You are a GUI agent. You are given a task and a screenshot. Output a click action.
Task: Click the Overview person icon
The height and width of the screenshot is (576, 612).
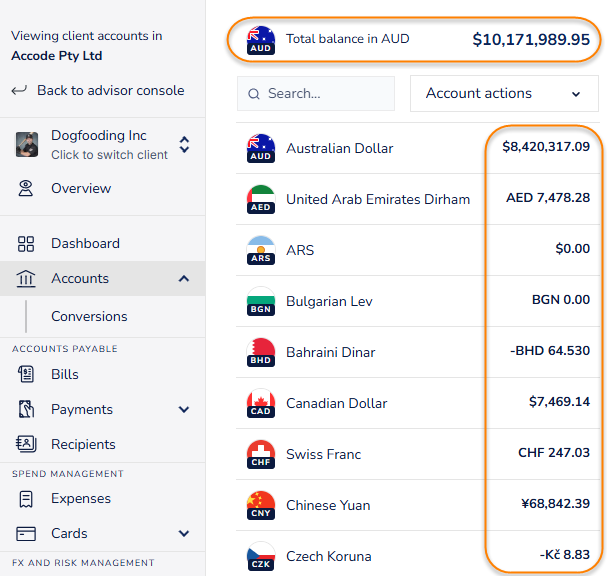(27, 188)
